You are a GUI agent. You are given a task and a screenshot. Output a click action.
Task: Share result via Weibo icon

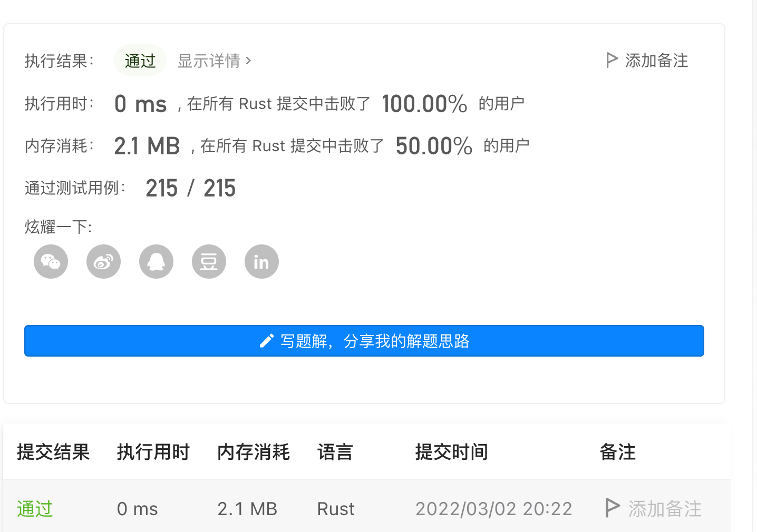pos(103,262)
